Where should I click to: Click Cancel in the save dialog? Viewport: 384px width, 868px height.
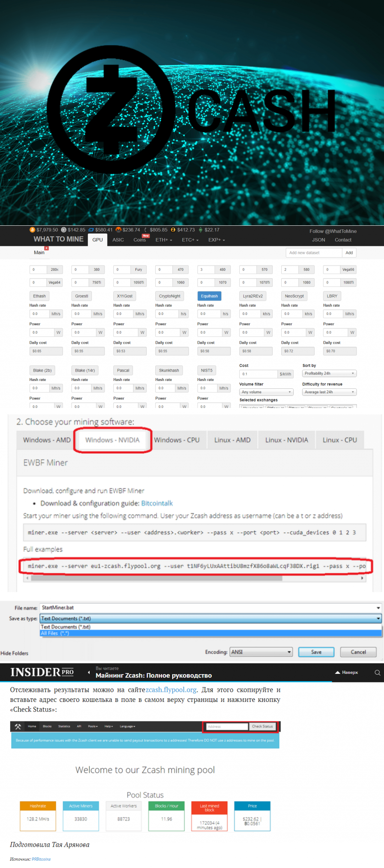358,652
